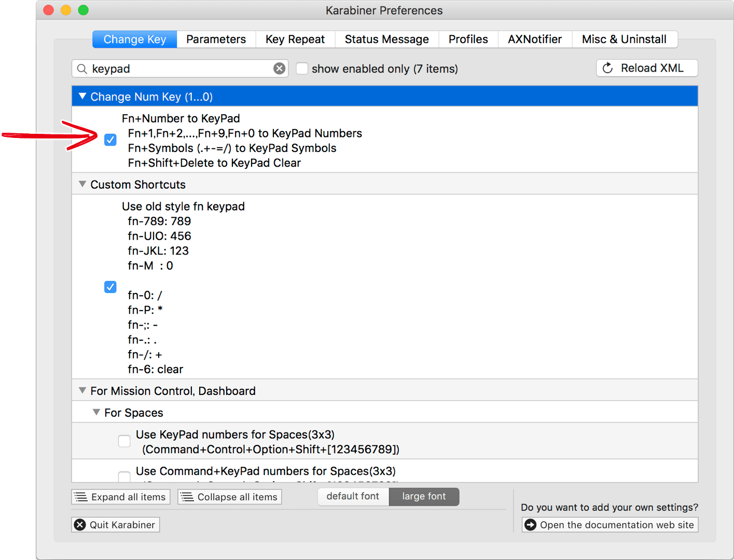Click the fn-UIO: 456 line
Image resolution: width=734 pixels, height=560 pixels.
pos(160,236)
